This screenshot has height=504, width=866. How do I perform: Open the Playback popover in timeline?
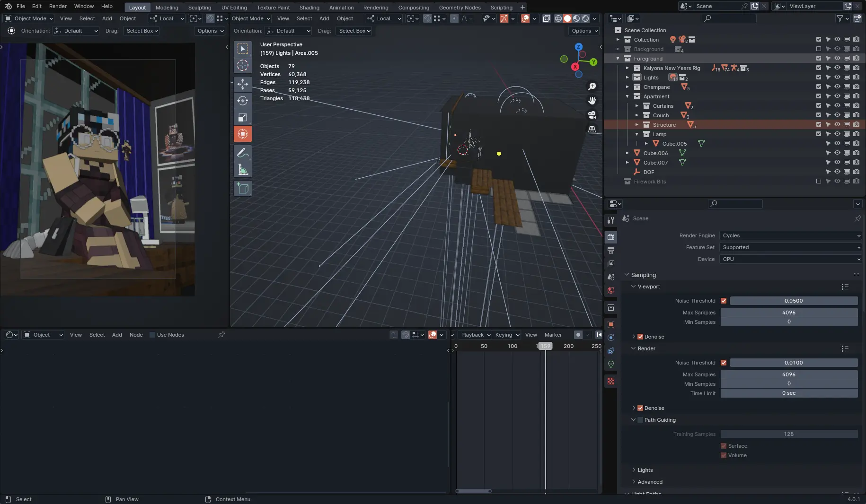pyautogui.click(x=475, y=335)
